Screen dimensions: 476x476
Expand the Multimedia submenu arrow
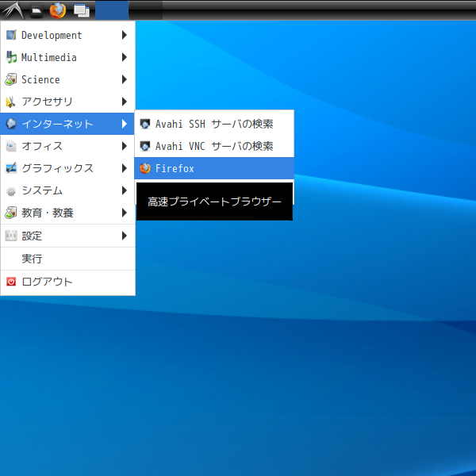tap(125, 57)
